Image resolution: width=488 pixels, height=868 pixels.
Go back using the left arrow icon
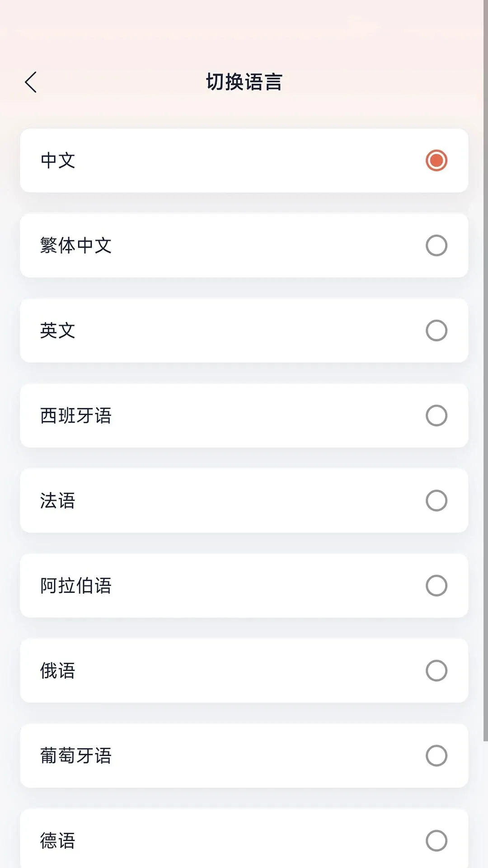(31, 82)
